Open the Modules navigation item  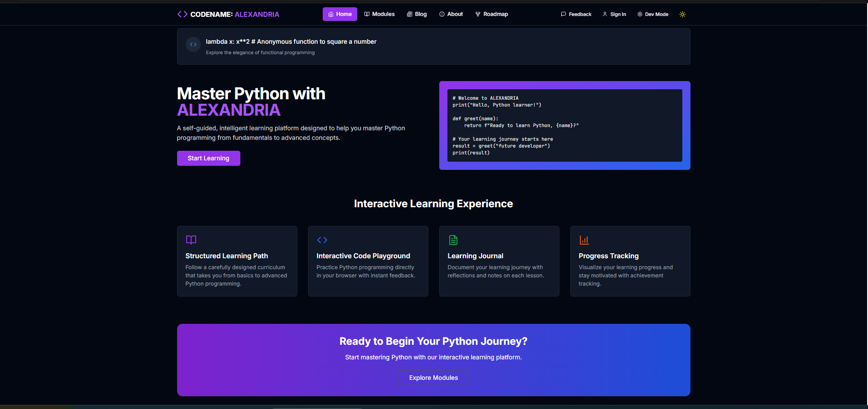pos(379,14)
